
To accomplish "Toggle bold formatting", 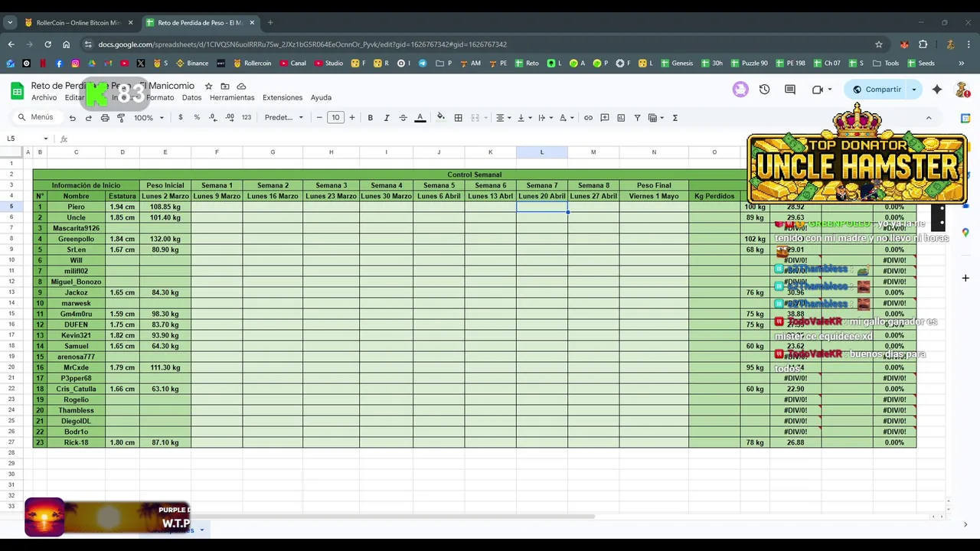I will [x=370, y=118].
